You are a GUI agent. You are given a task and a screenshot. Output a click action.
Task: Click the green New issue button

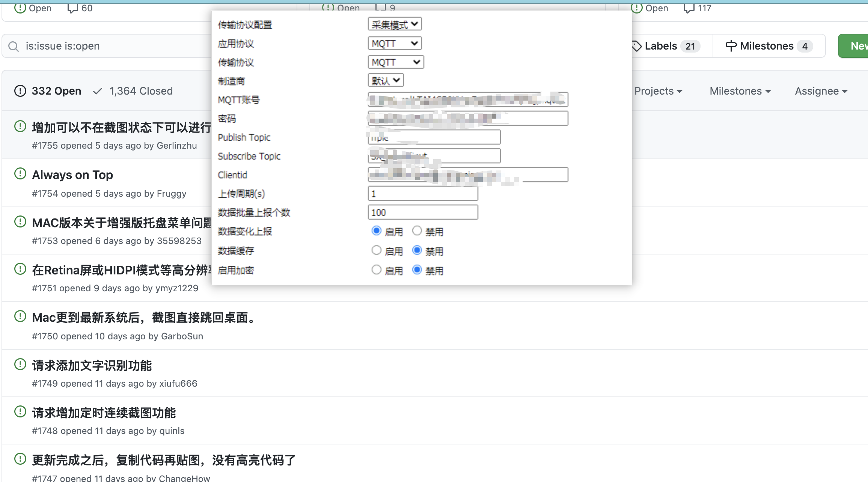pos(853,46)
